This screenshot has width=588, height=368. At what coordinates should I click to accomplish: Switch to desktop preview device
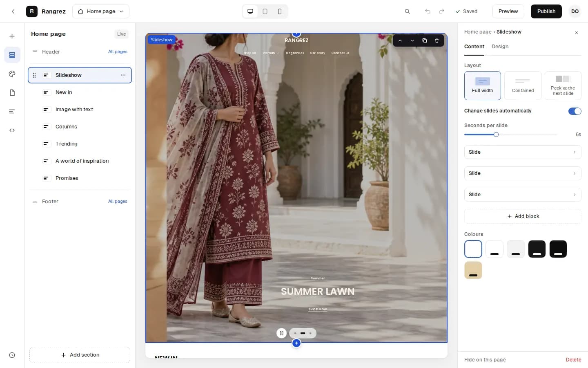pyautogui.click(x=250, y=11)
